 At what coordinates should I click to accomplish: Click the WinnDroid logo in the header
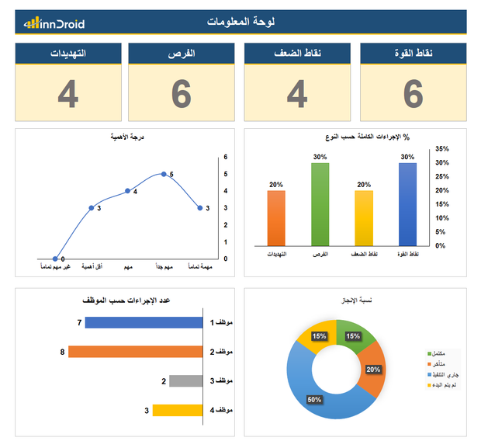click(x=54, y=23)
